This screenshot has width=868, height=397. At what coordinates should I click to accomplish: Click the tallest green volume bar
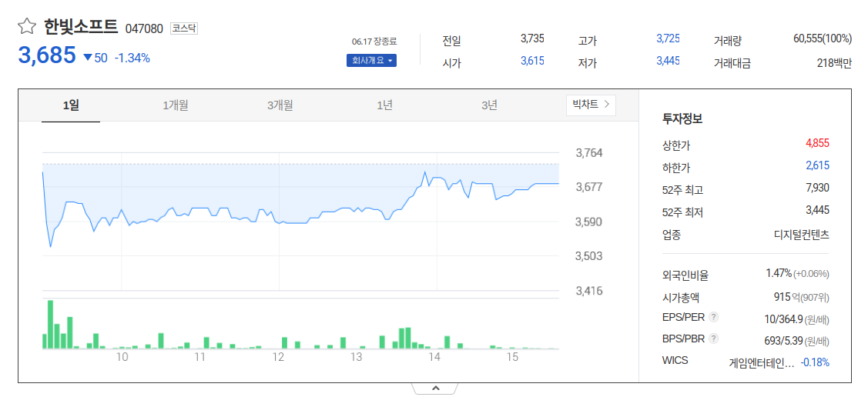tap(50, 325)
